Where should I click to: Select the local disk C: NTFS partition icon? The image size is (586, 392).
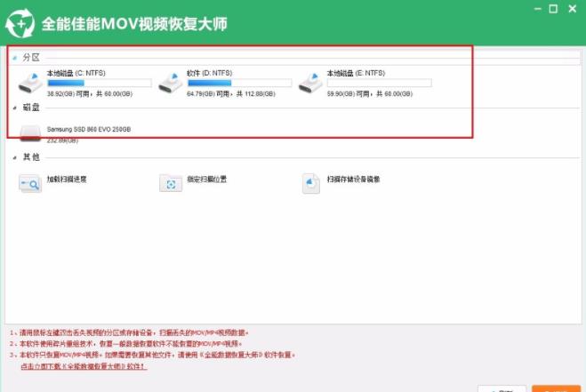pyautogui.click(x=30, y=83)
